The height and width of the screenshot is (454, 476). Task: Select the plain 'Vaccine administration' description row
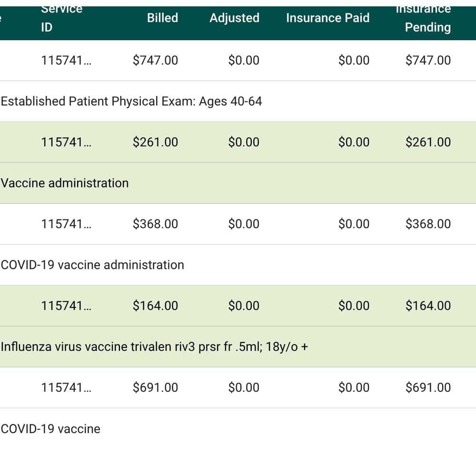click(x=65, y=183)
